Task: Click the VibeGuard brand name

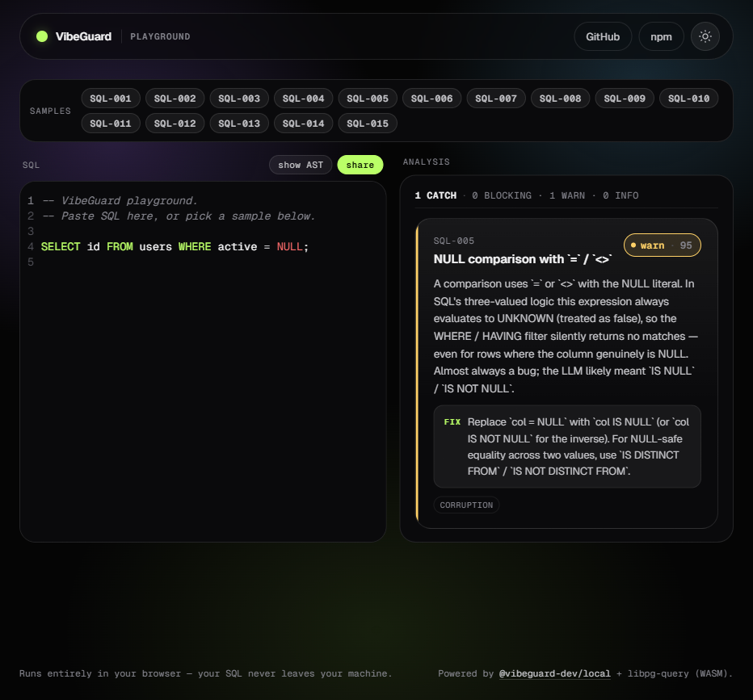Action: [83, 36]
